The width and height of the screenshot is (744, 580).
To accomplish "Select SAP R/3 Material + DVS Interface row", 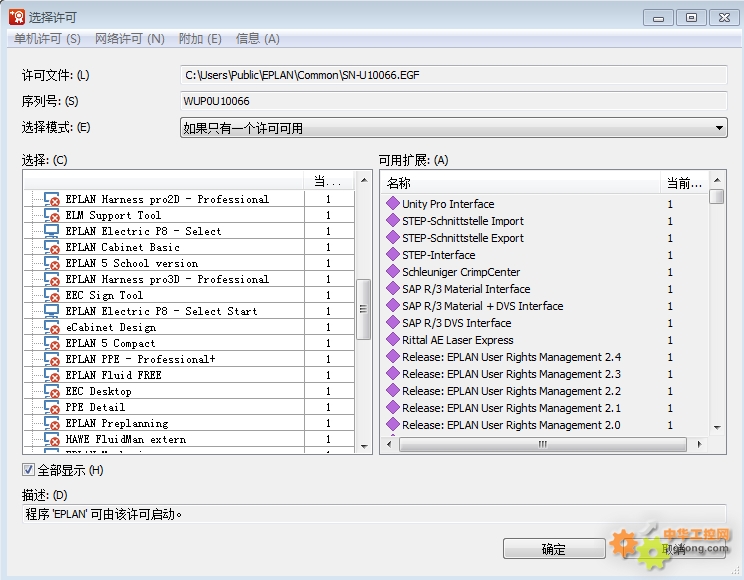I will pos(483,306).
